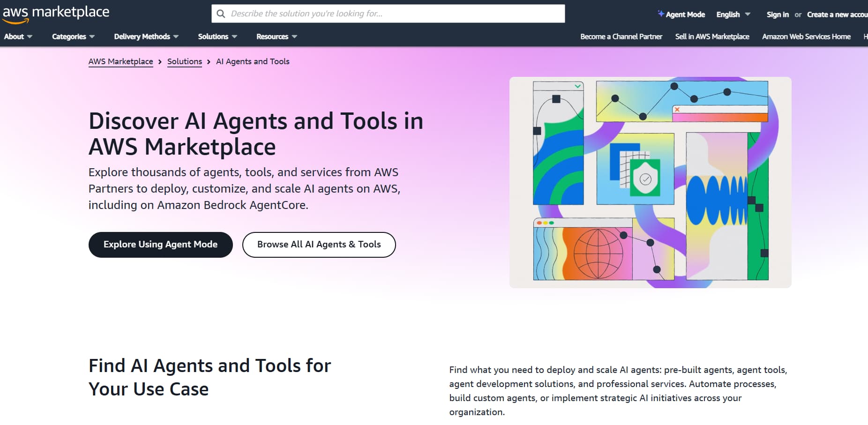Expand the Delivery Methods menu
The height and width of the screenshot is (425, 868).
tap(146, 37)
